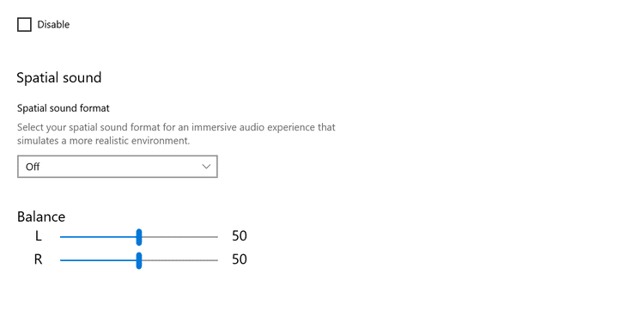Click the 'Select your spatial sound format' description line
This screenshot has width=644, height=323.
coord(176,127)
